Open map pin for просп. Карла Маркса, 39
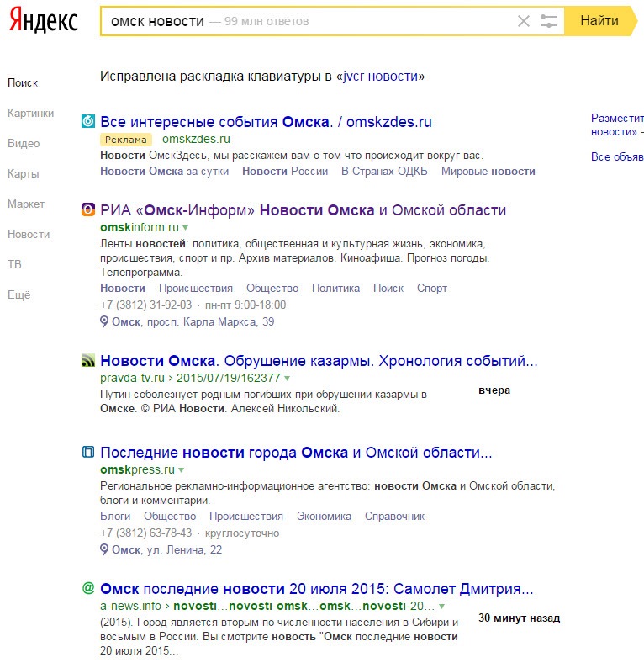The image size is (644, 668). 104,321
